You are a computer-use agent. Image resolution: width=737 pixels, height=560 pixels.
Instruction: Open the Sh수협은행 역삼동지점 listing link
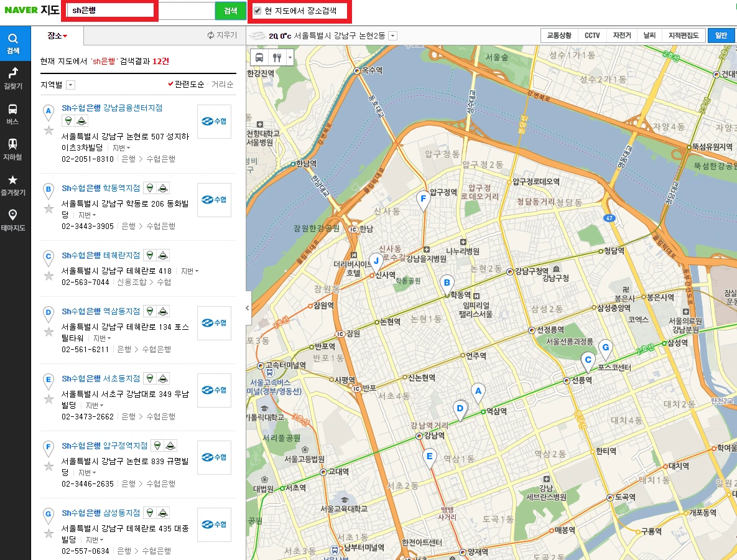click(x=101, y=311)
